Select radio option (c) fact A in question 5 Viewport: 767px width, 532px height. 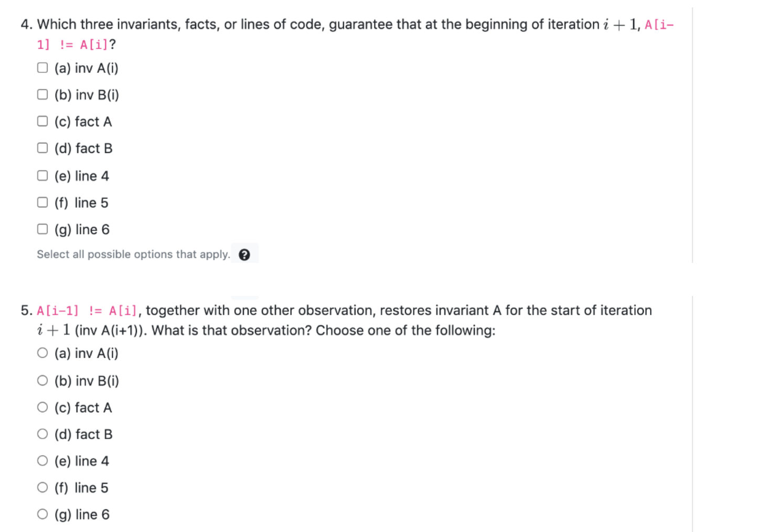42,407
